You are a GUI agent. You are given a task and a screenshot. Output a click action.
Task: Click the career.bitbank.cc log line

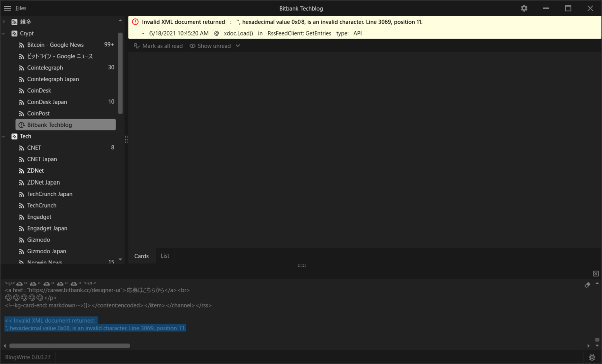point(97,290)
